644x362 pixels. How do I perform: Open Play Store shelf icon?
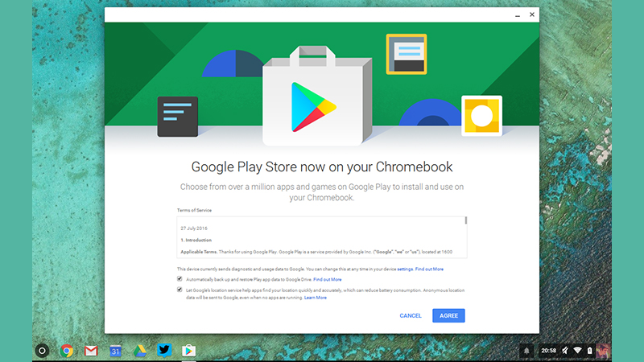coord(188,351)
